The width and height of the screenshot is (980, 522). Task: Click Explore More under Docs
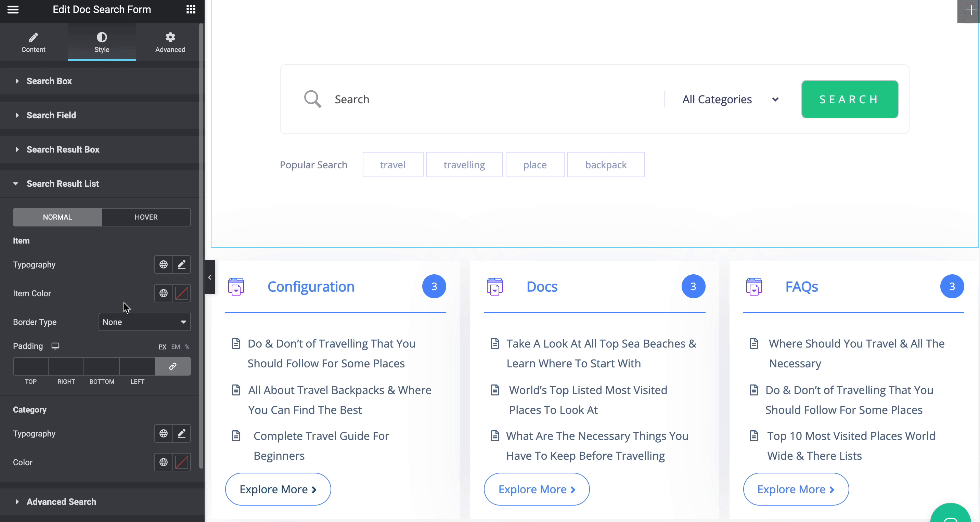[537, 489]
